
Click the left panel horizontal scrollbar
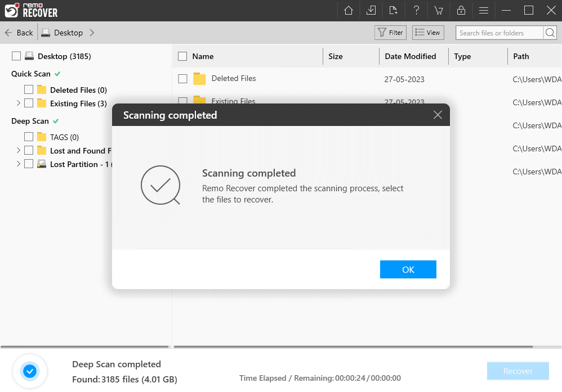[x=84, y=346]
